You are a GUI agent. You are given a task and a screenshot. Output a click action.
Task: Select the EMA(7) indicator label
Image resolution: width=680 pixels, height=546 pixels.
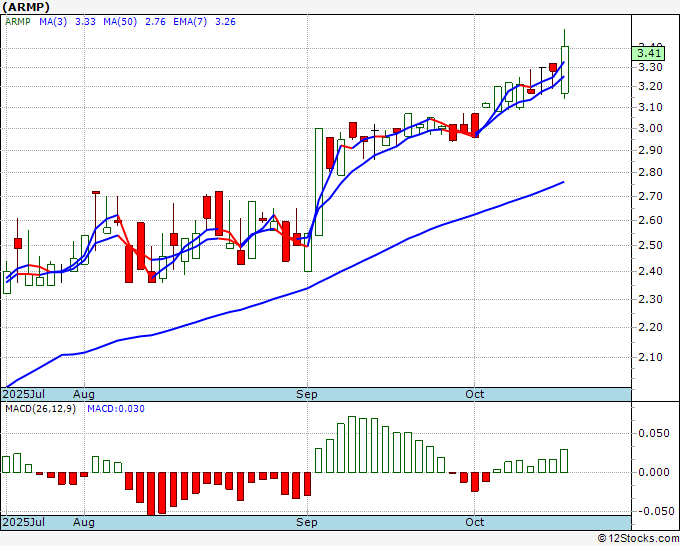pos(190,22)
